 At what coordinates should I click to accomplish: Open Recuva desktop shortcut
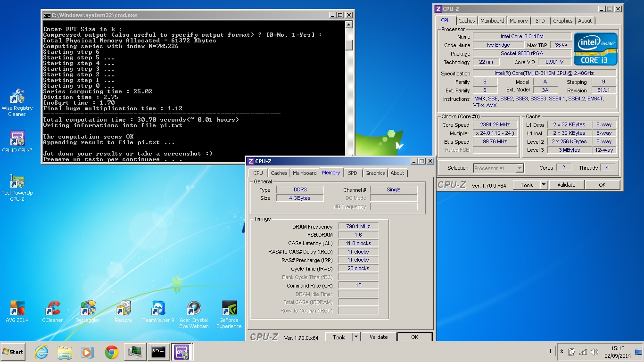[x=123, y=312]
